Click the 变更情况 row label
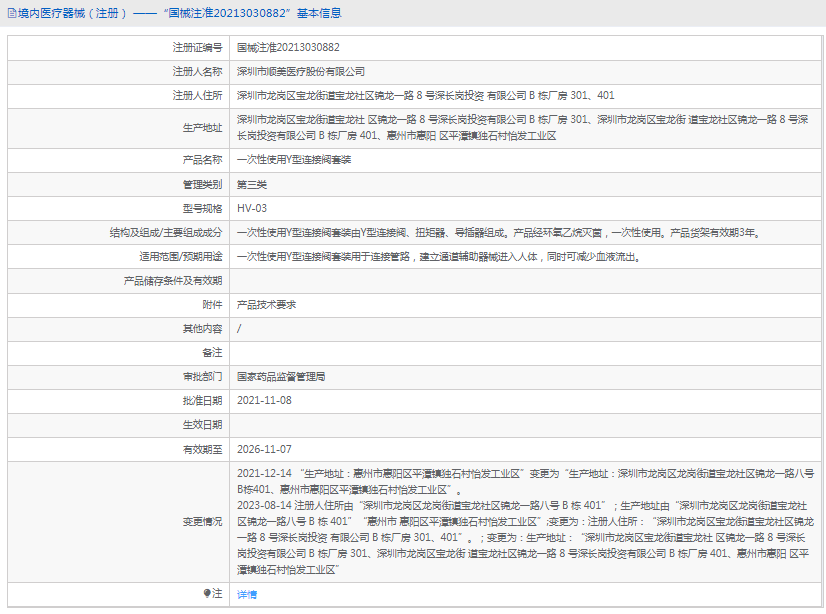Image resolution: width=826 pixels, height=614 pixels. (x=202, y=522)
